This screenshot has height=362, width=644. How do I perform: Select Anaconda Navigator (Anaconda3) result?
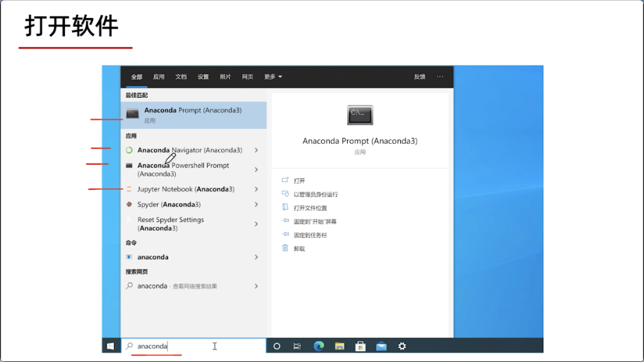(x=194, y=150)
